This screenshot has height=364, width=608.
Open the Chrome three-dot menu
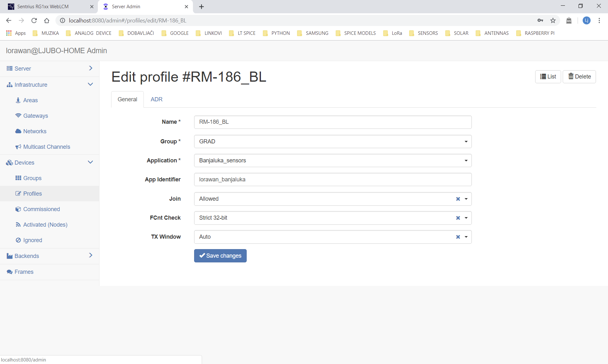599,21
